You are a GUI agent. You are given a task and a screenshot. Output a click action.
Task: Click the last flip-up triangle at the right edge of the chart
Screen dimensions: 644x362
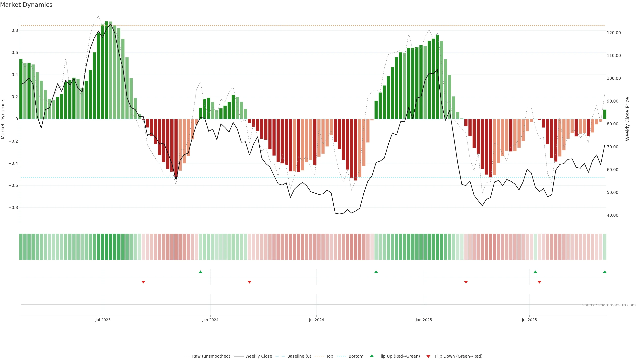(604, 272)
